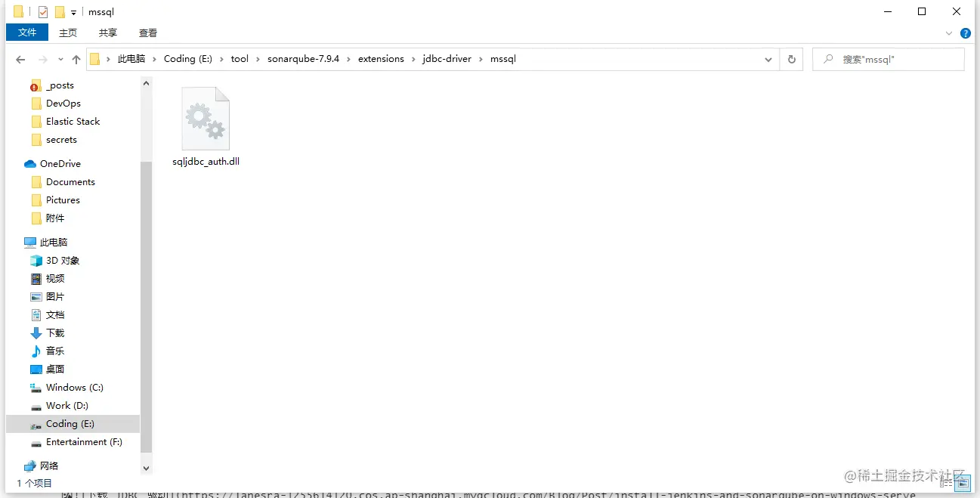This screenshot has height=498, width=980.
Task: Minimize the mssql Explorer window
Action: point(887,11)
